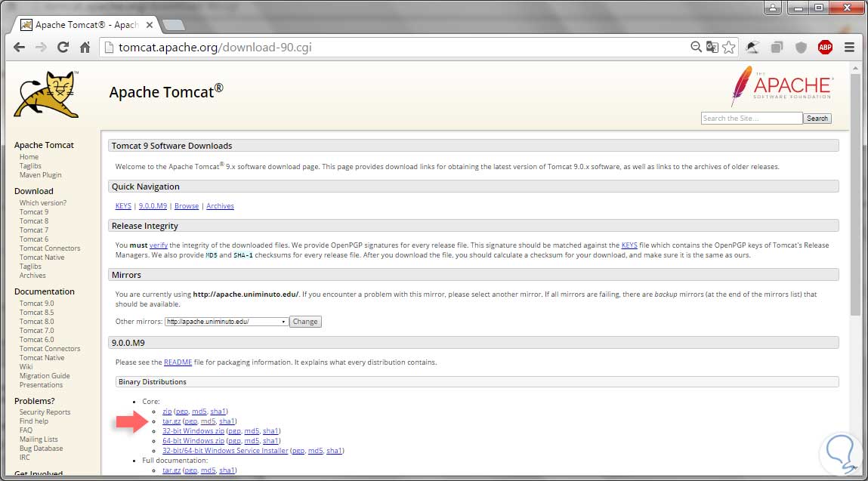Click the Apache Software Foundation feather logo

pos(781,86)
